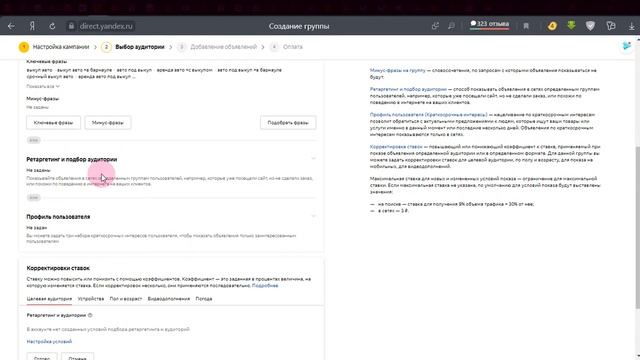Viewport: 640px width, 360px height.
Task: Expand the Показать все phrases link
Action: coord(43,86)
